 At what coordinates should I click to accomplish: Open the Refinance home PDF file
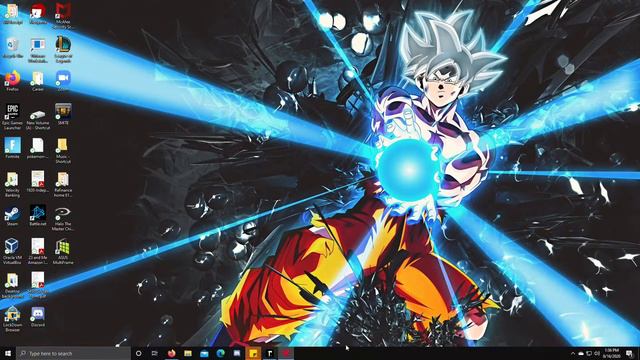(x=63, y=184)
